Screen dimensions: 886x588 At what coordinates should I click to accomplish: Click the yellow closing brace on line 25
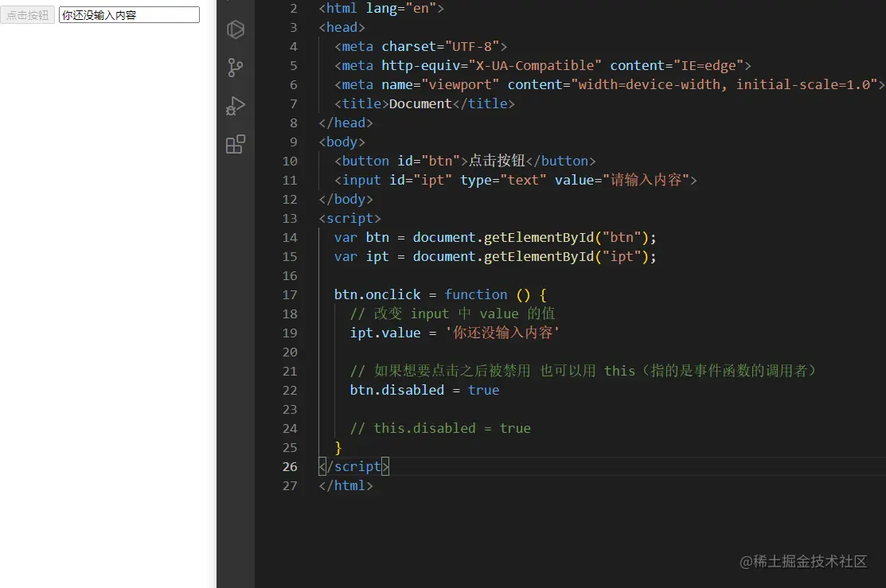[x=338, y=448]
